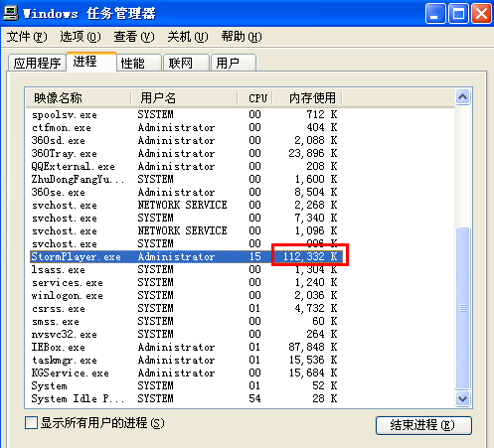Close the Task Manager window
The image size is (494, 448).
pyautogui.click(x=481, y=14)
